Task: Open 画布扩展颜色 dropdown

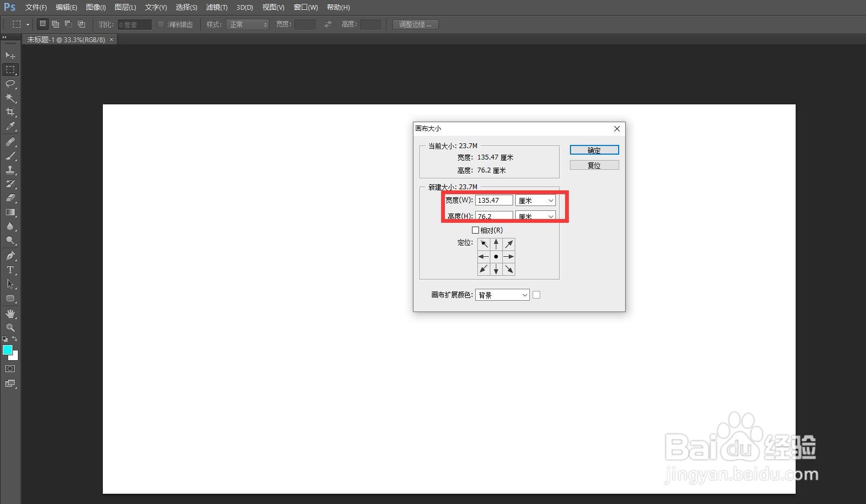Action: point(502,295)
